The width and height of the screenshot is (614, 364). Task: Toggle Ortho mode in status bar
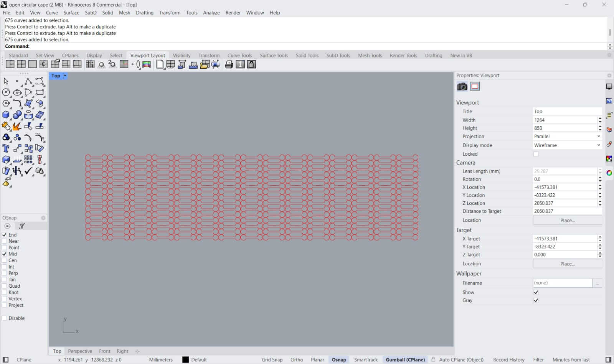click(296, 360)
